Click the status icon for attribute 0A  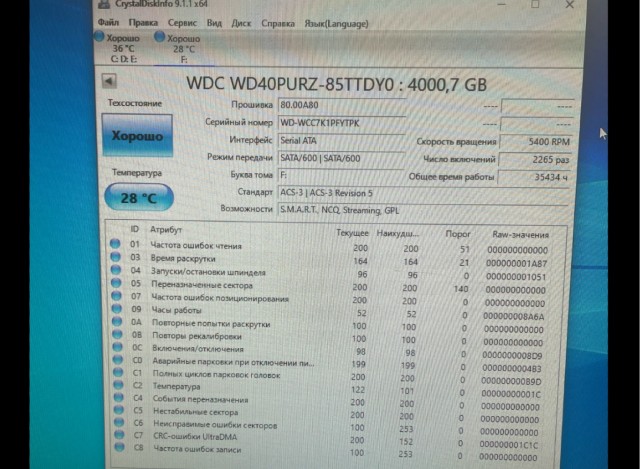click(x=117, y=321)
